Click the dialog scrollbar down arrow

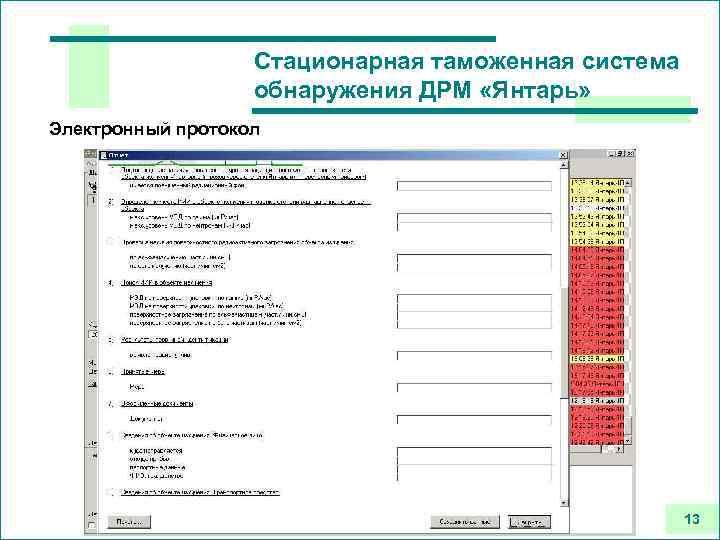(564, 503)
